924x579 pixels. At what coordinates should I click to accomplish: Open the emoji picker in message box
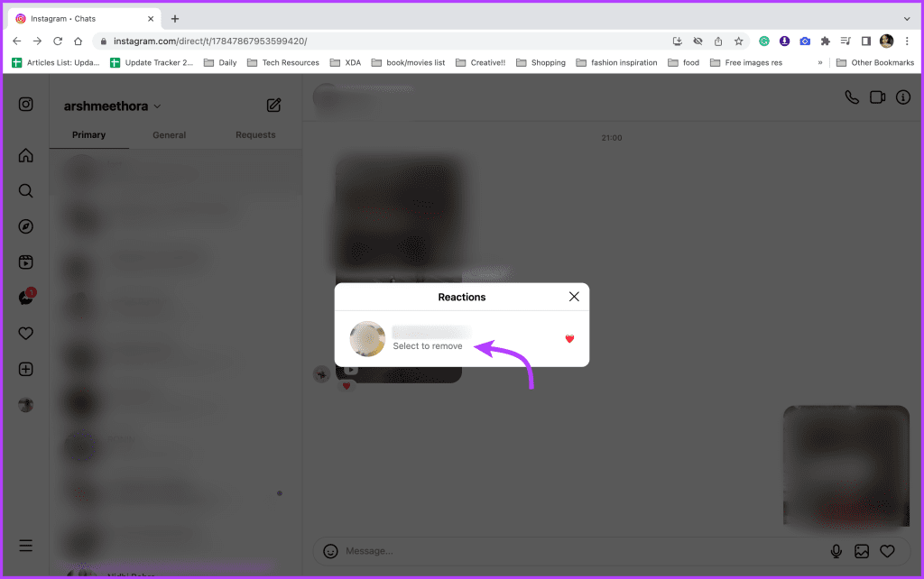pos(330,551)
